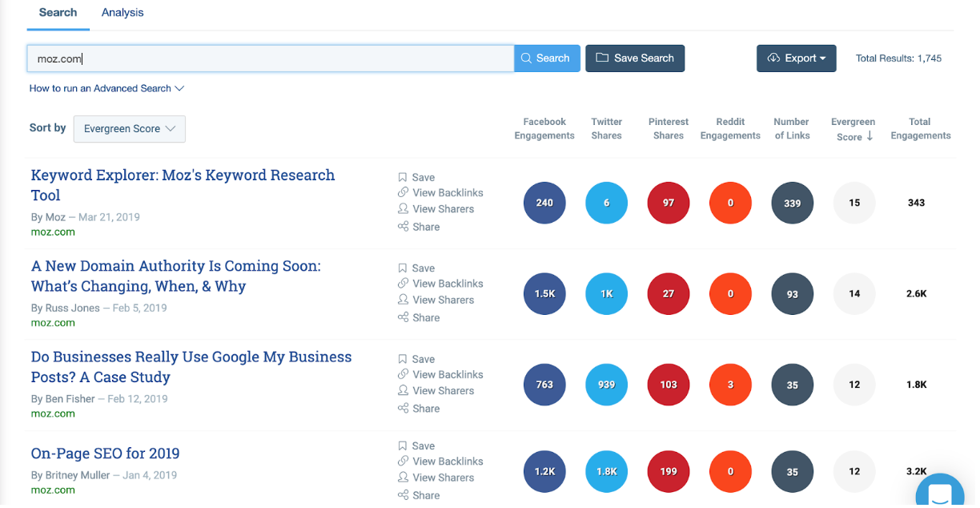The width and height of the screenshot is (980, 508).
Task: Open the Export dropdown menu
Action: [x=797, y=58]
